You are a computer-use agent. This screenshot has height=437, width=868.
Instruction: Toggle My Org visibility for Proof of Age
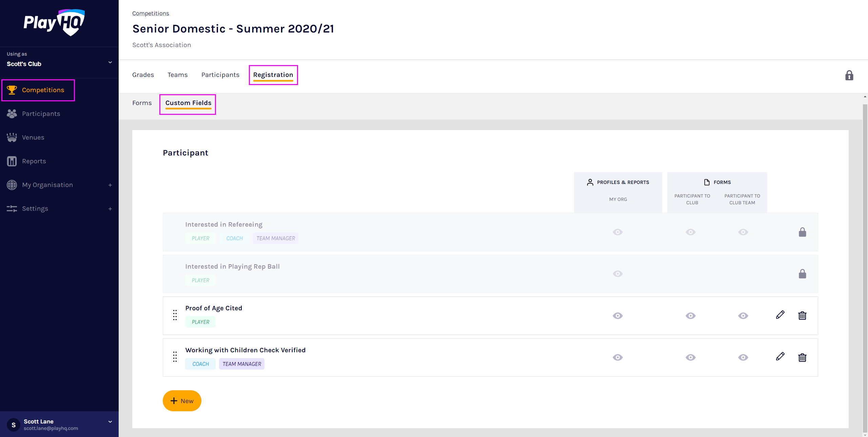pos(618,316)
